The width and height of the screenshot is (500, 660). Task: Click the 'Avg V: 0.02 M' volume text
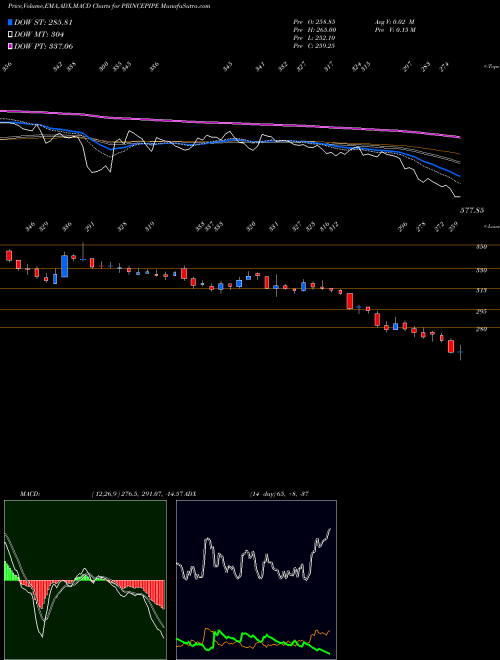tap(395, 22)
